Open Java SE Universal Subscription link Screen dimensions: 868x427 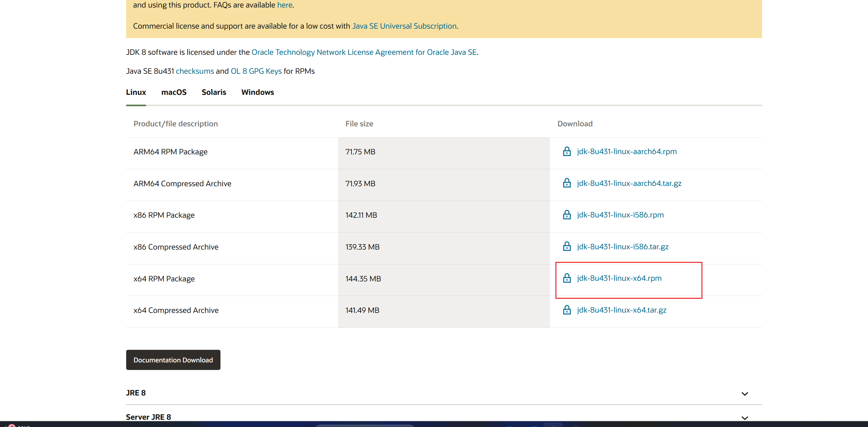pyautogui.click(x=404, y=26)
